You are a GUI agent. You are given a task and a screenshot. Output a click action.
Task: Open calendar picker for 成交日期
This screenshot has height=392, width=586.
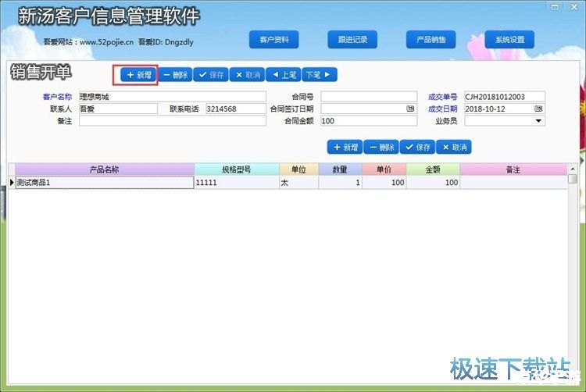coord(538,109)
